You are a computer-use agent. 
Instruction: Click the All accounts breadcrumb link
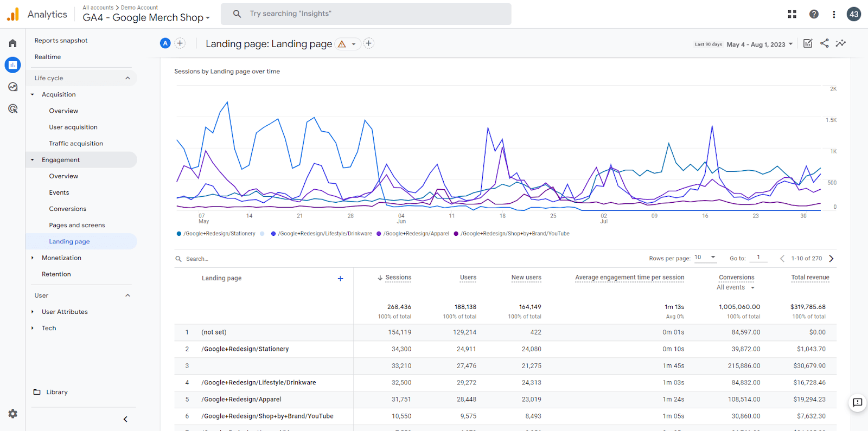point(98,8)
